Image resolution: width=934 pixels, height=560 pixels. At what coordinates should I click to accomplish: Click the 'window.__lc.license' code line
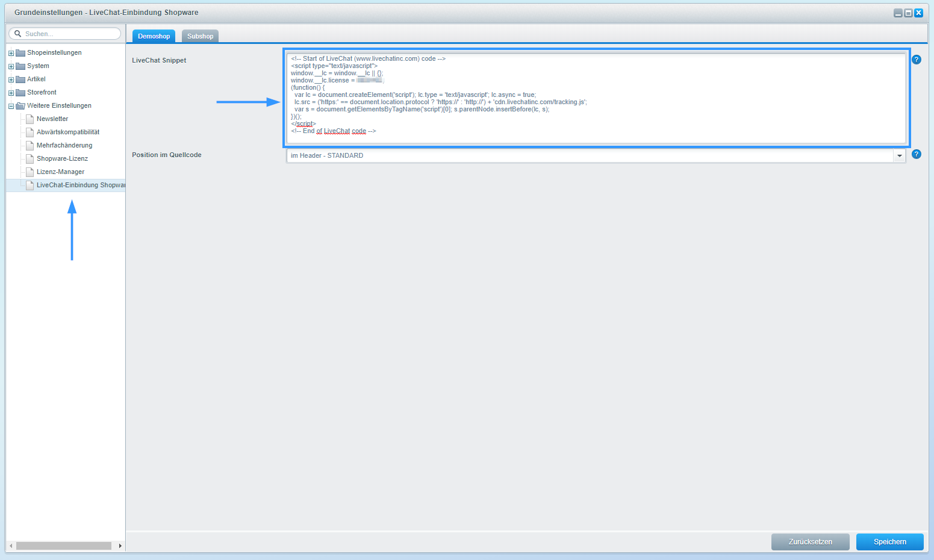point(337,80)
